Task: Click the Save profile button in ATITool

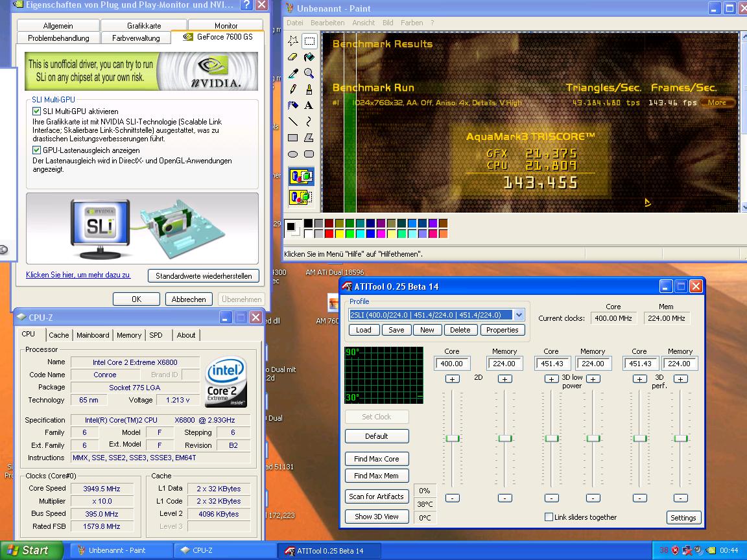Action: [x=396, y=330]
